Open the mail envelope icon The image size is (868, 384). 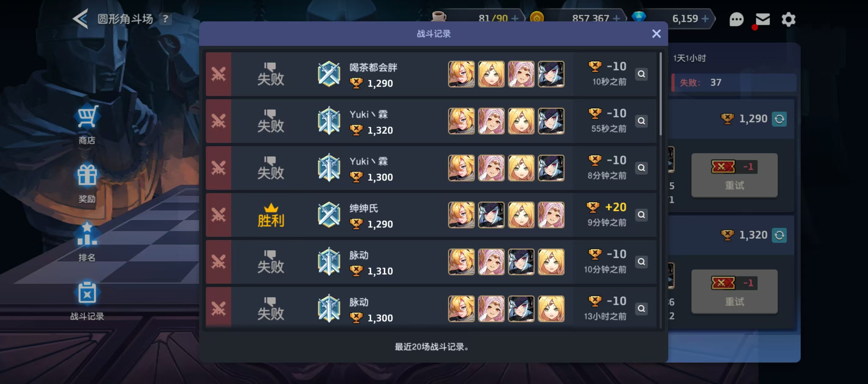pos(762,19)
